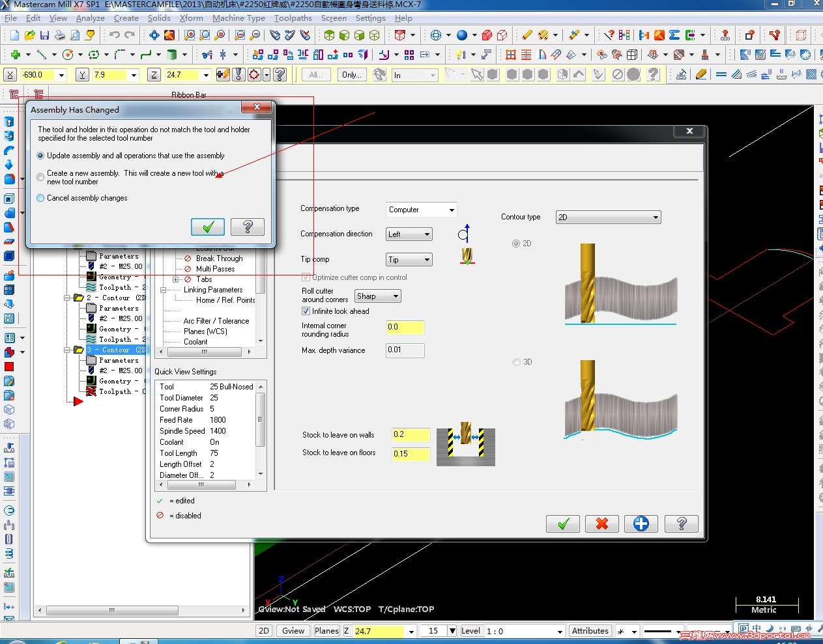Expand the Tabs tree node
Viewport: 823px width, 644px height.
tap(175, 279)
